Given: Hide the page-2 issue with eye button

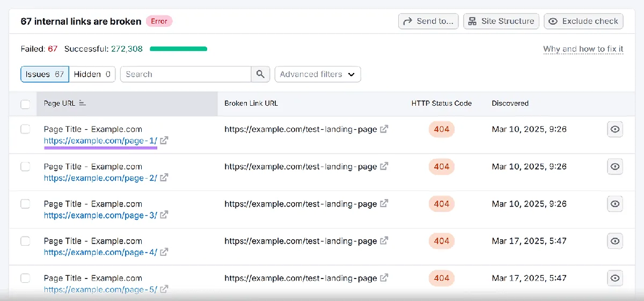Looking at the screenshot, I should pyautogui.click(x=615, y=166).
